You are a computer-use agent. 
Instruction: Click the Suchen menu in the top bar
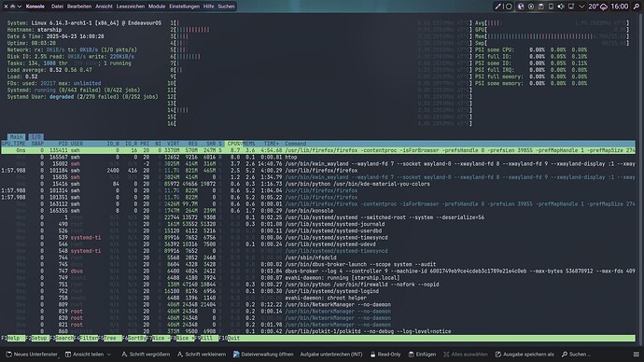[226, 7]
